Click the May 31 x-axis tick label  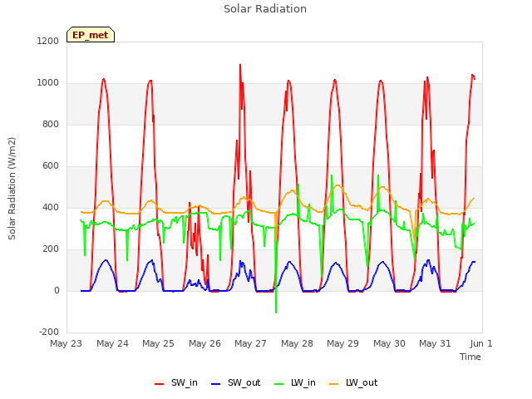click(x=436, y=343)
